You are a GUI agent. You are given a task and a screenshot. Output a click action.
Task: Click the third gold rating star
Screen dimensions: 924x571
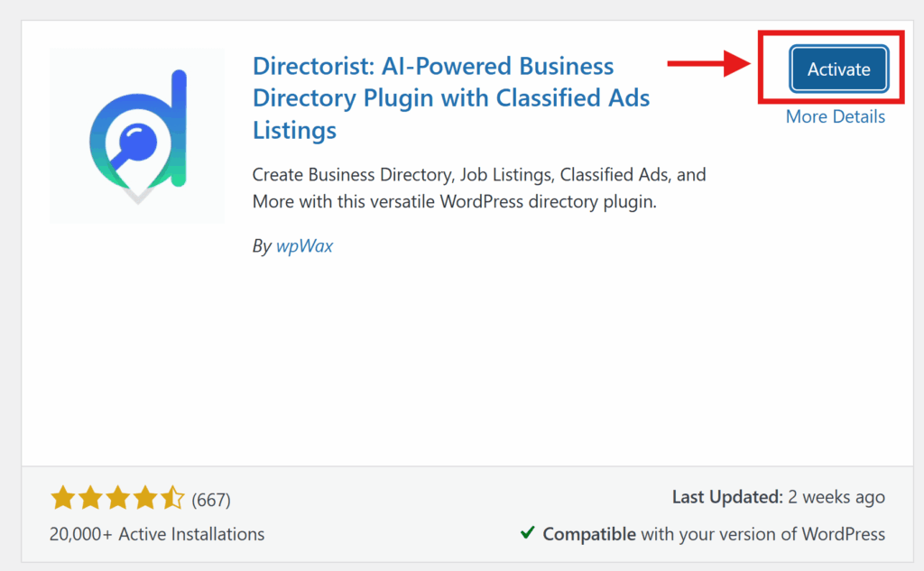[x=117, y=498]
